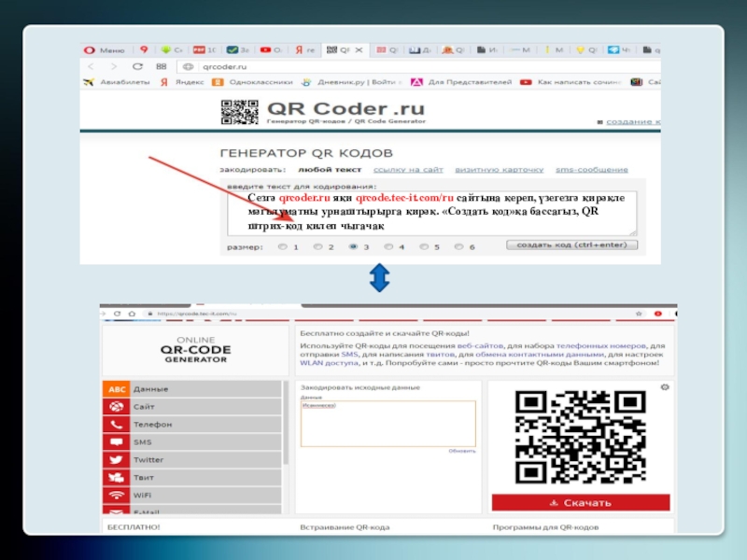Focus the qrcoder.ru address field
This screenshot has width=747, height=560.
click(x=419, y=66)
